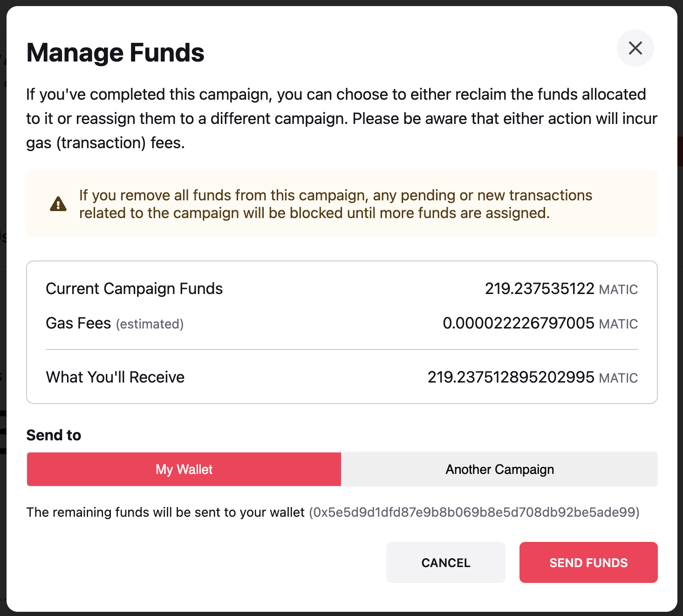Click the funds summary card divider line

coord(341,349)
